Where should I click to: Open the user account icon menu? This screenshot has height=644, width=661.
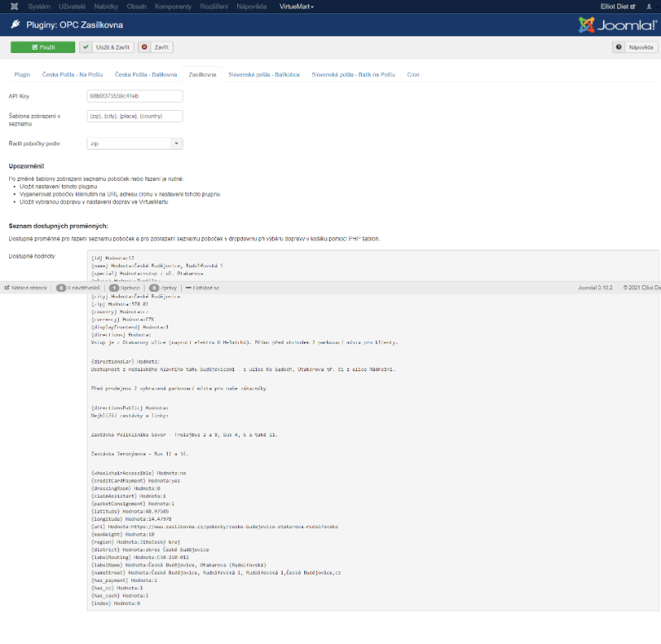click(649, 7)
